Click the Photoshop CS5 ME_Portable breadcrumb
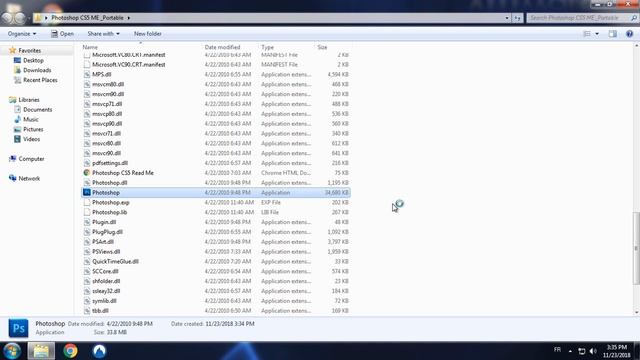 point(87,18)
